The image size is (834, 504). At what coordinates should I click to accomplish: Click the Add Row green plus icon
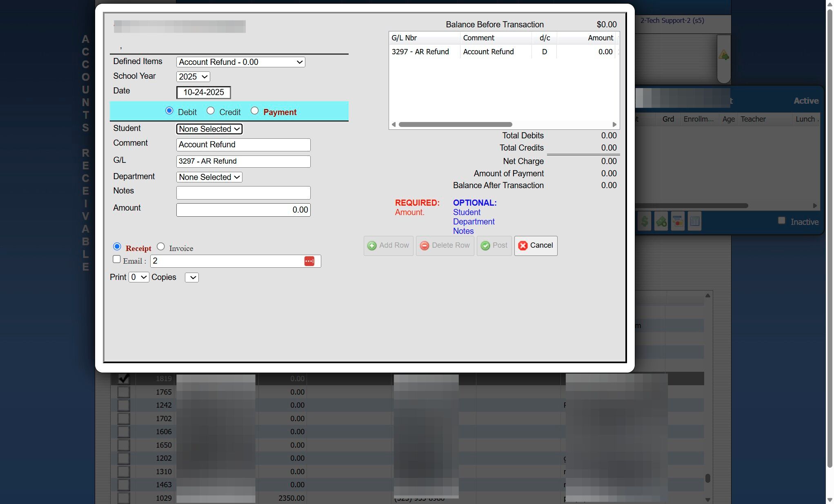point(372,246)
